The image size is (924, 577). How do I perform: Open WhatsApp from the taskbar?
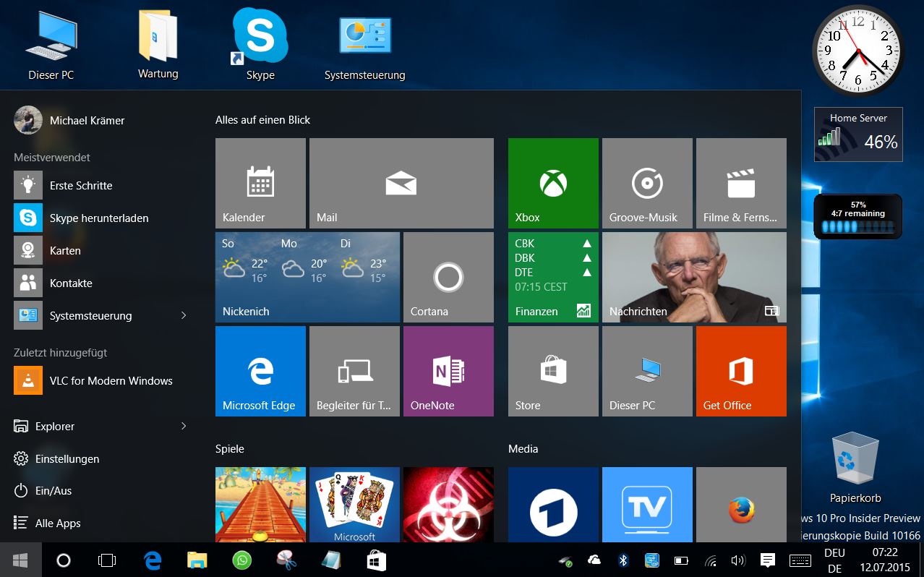coord(241,560)
